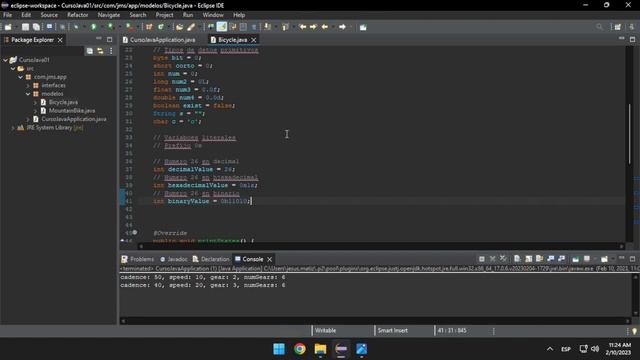This screenshot has height=360, width=640.
Task: Open the Window menu
Action: (x=213, y=15)
